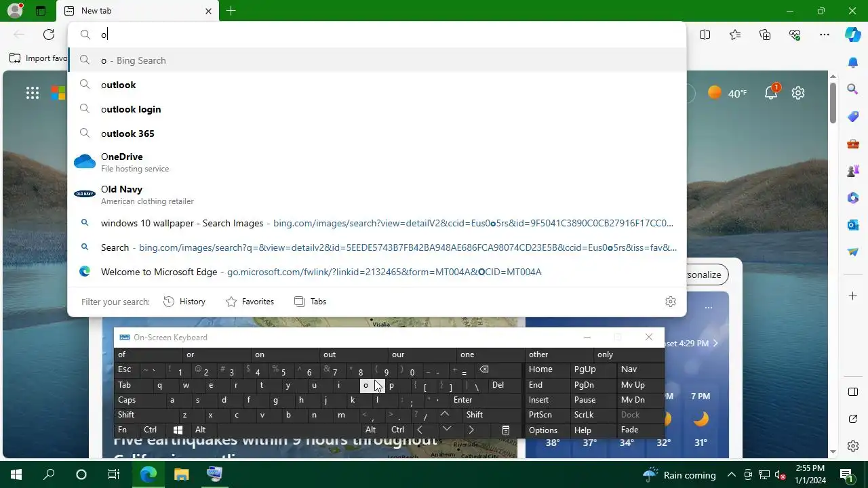Viewport: 868px width, 488px height.
Task: Open Welcome to Microsoft Edge history entry
Action: (x=377, y=272)
